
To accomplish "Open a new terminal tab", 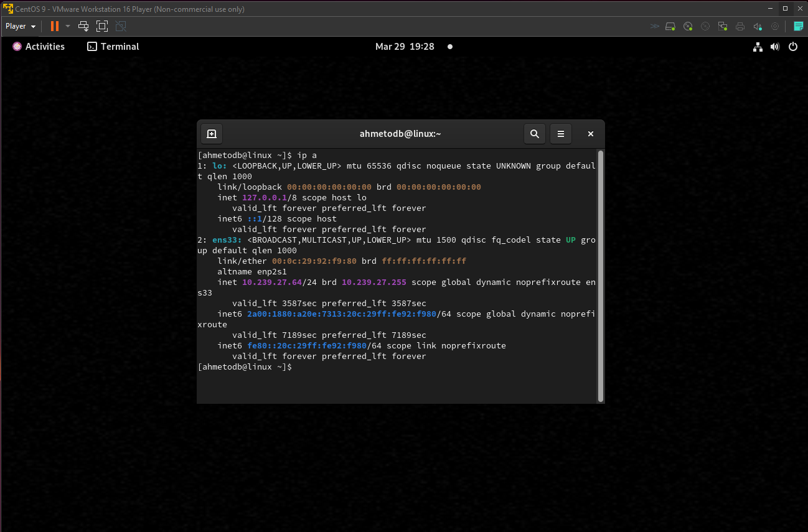I will click(211, 133).
